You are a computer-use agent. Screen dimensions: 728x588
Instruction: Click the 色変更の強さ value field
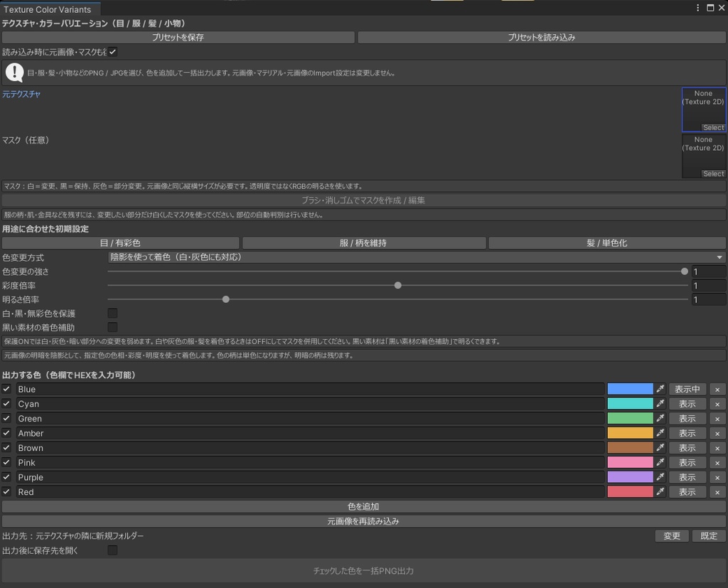(x=709, y=271)
